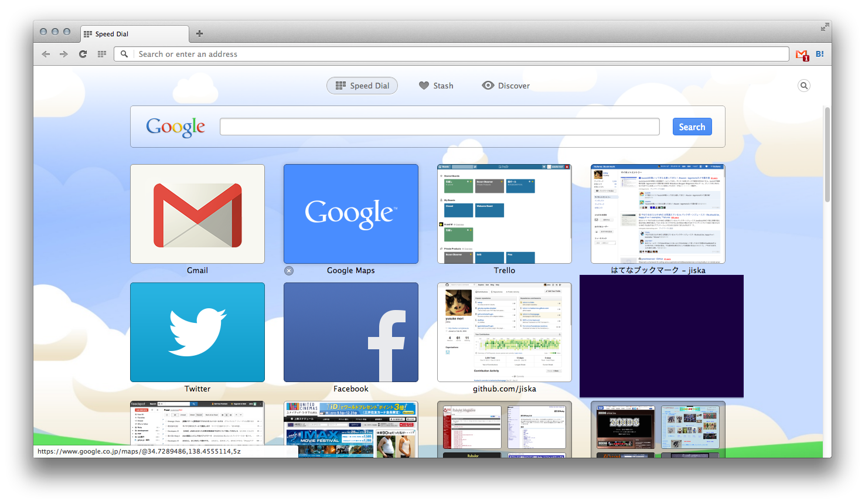Click the address bar magnifier icon
Screen dimensions: 865x504
tap(124, 54)
